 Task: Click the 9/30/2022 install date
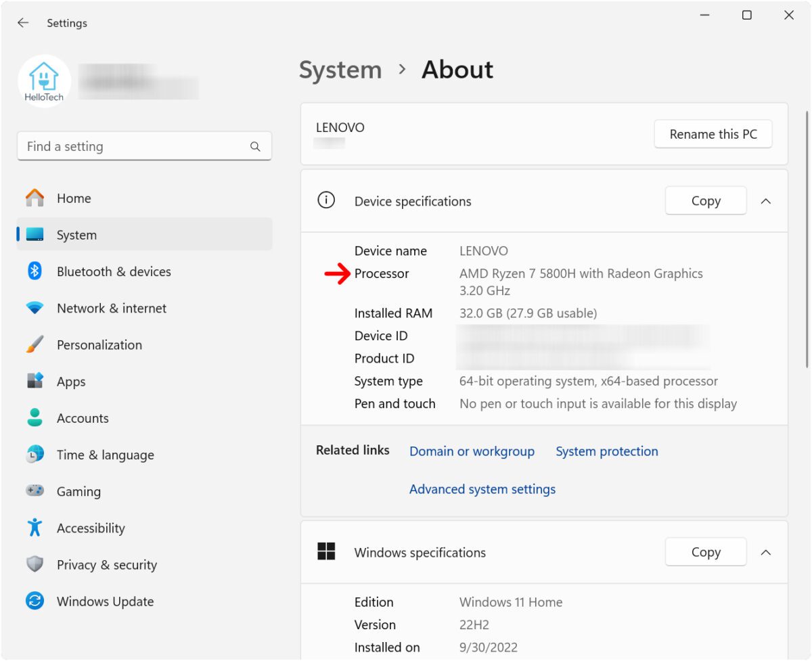(x=489, y=647)
